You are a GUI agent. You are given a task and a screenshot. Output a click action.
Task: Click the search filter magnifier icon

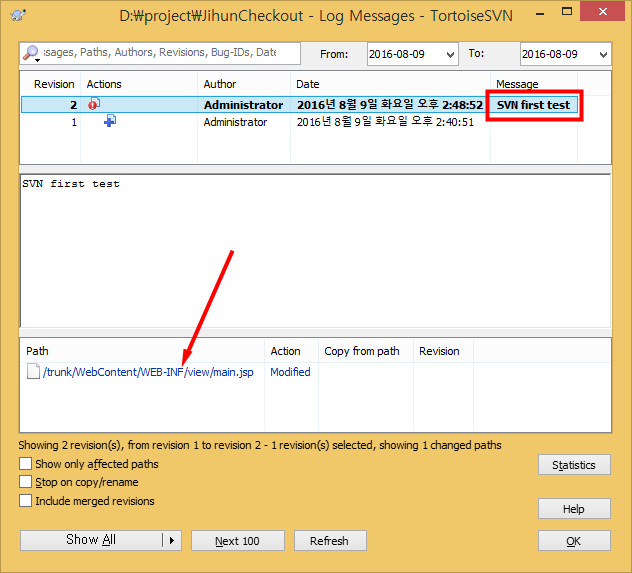(31, 53)
